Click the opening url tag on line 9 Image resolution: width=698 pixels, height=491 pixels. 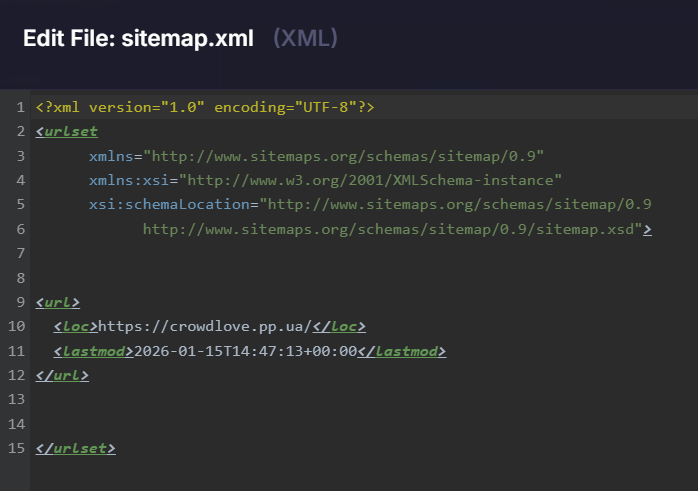pyautogui.click(x=58, y=302)
